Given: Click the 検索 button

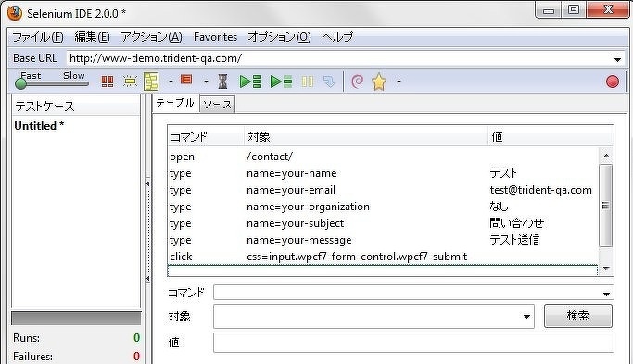Looking at the screenshot, I should point(577,316).
